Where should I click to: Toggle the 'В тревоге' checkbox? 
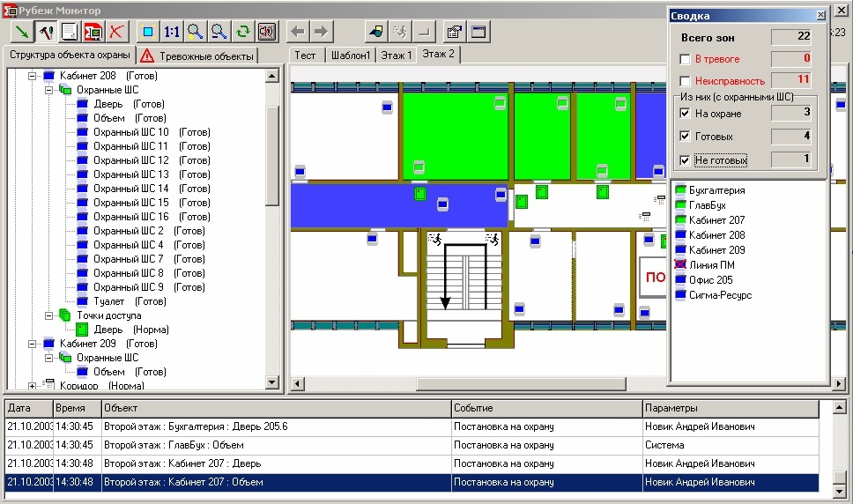(686, 59)
